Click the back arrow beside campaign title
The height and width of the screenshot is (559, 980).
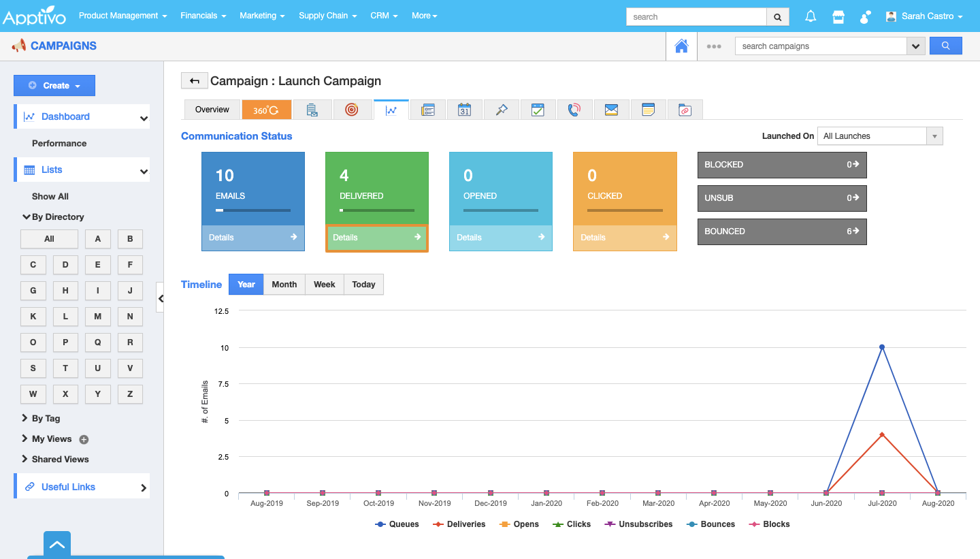pos(194,81)
